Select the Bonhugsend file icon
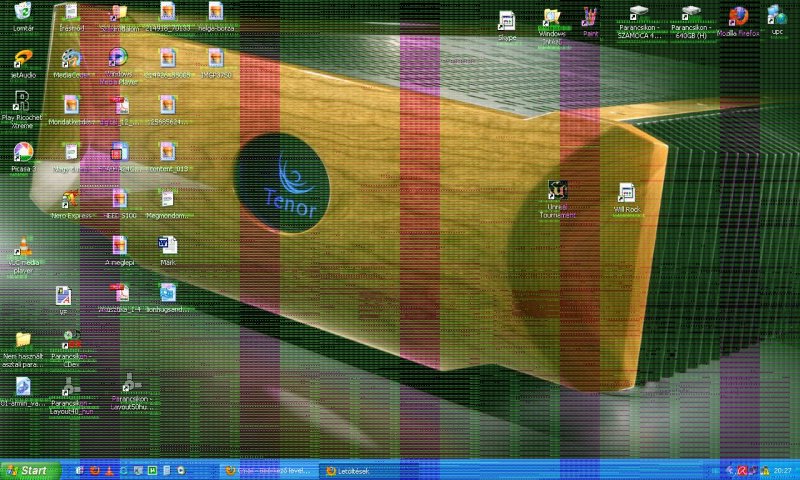This screenshot has width=800, height=480. (167, 293)
